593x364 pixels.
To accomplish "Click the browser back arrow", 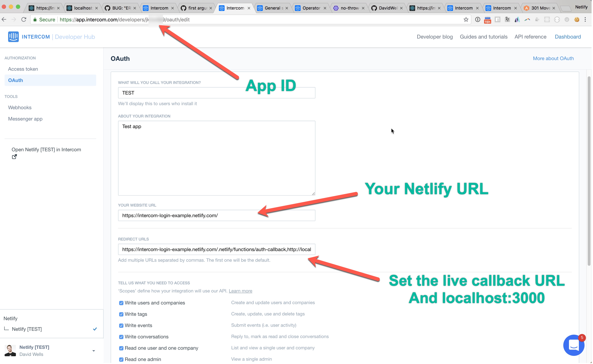I will coord(4,19).
